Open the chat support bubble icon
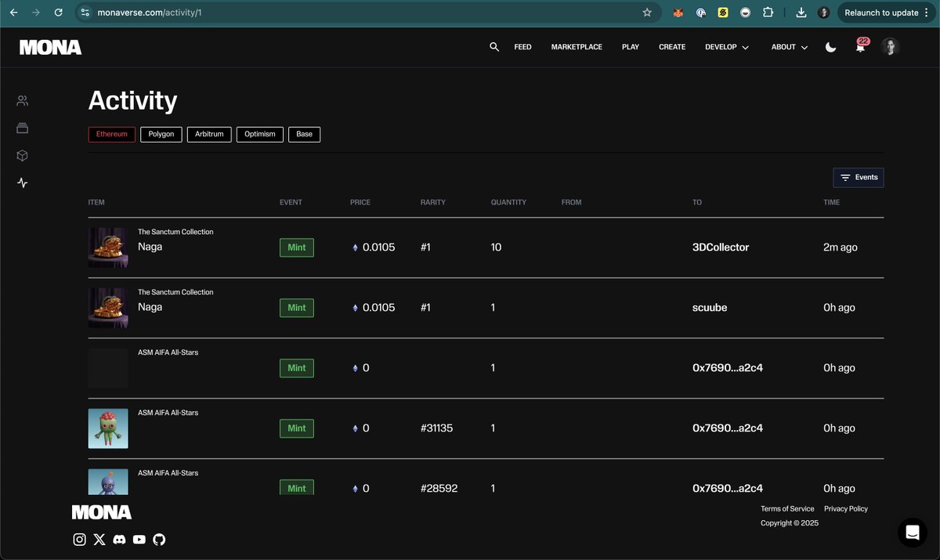This screenshot has height=560, width=940. tap(913, 533)
